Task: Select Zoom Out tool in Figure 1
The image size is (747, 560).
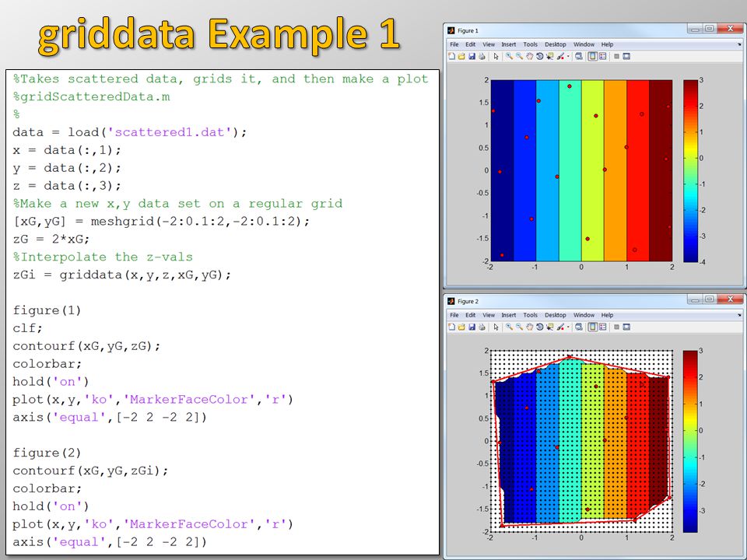Action: [x=520, y=56]
